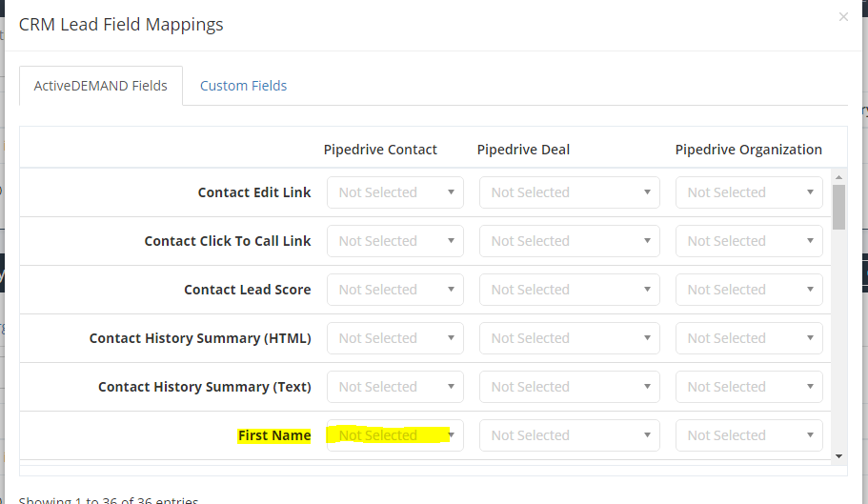Open Pipedrive Organization dropdown for Contact Click To Call Link
The width and height of the screenshot is (868, 504).
click(749, 241)
